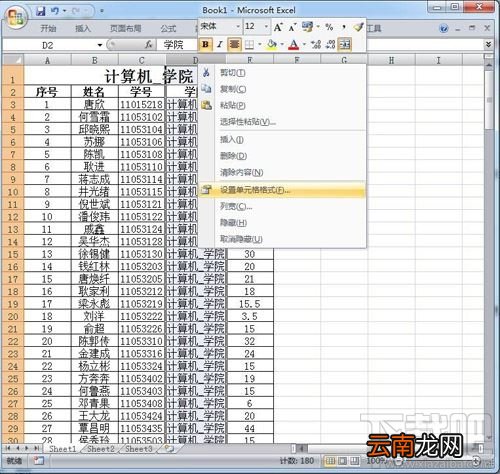Switch to Sheet2 tab
The image size is (500, 474).
(100, 449)
